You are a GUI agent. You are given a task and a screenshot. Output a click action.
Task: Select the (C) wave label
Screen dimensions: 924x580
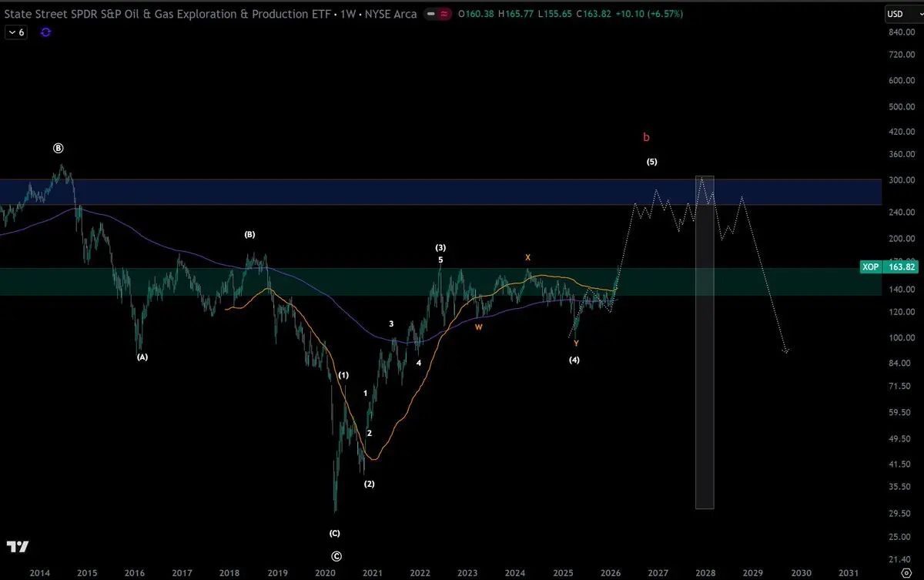[334, 533]
